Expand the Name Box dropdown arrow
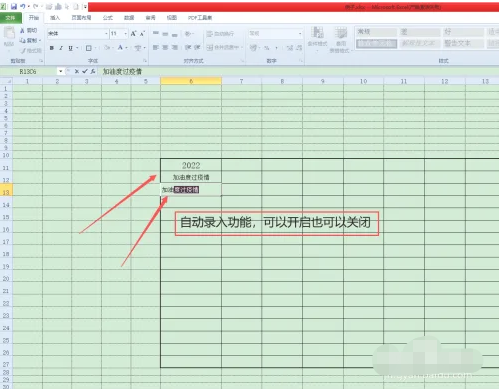The width and height of the screenshot is (499, 389). click(60, 71)
